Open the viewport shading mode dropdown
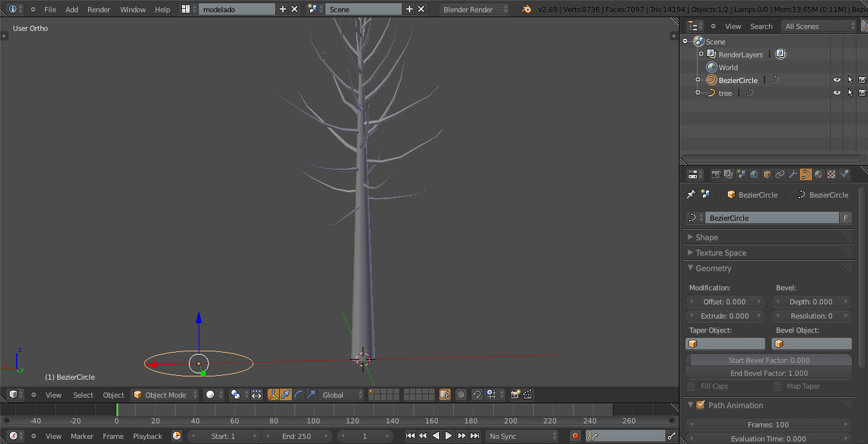The image size is (868, 444). 214,394
